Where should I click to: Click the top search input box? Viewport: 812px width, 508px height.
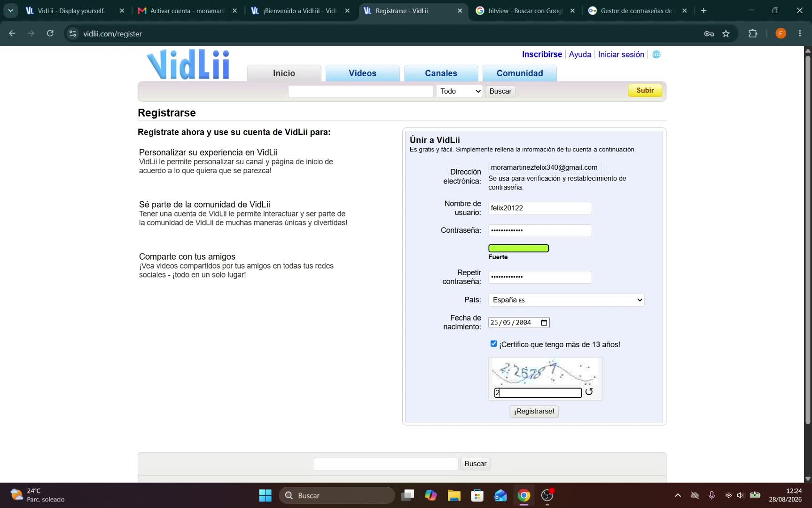click(360, 91)
